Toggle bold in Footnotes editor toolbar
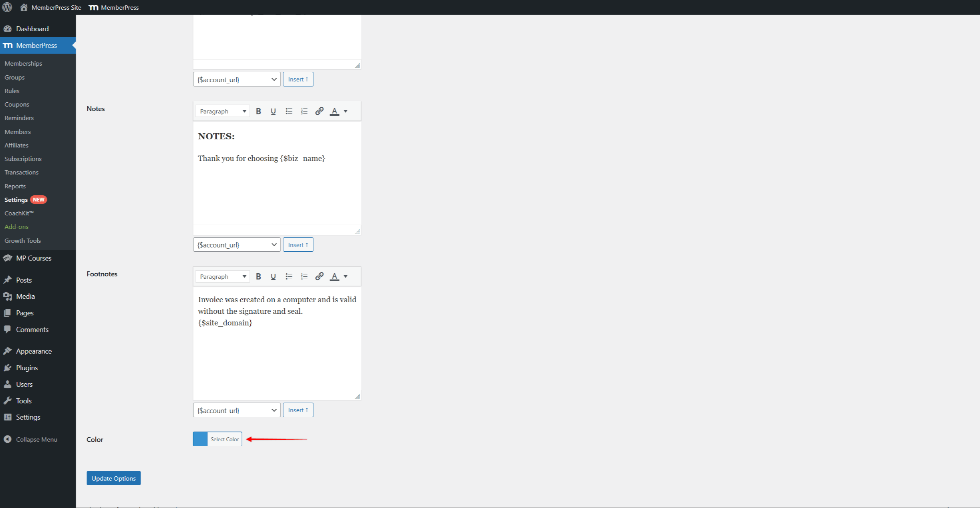The image size is (980, 508). pos(258,276)
